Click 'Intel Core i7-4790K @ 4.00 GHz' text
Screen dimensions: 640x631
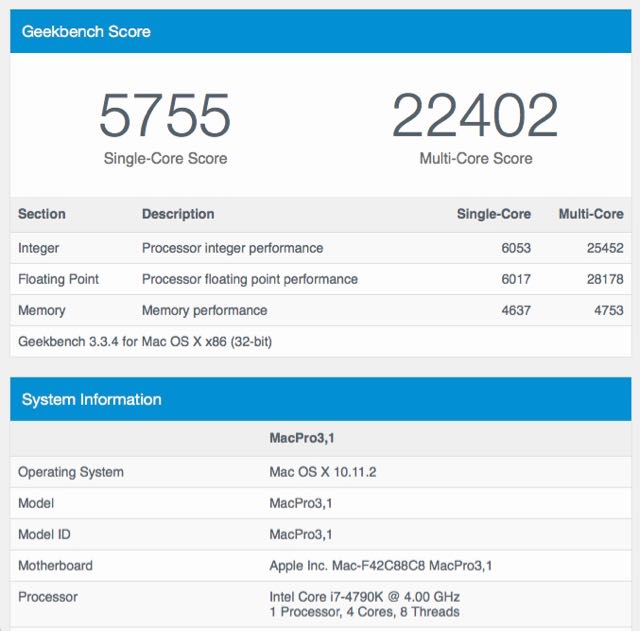(364, 597)
